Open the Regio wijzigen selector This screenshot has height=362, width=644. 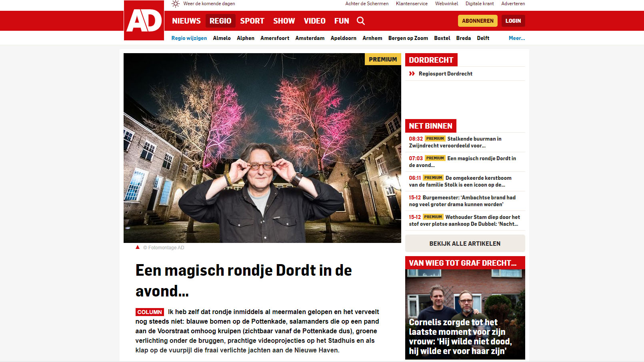pos(189,38)
